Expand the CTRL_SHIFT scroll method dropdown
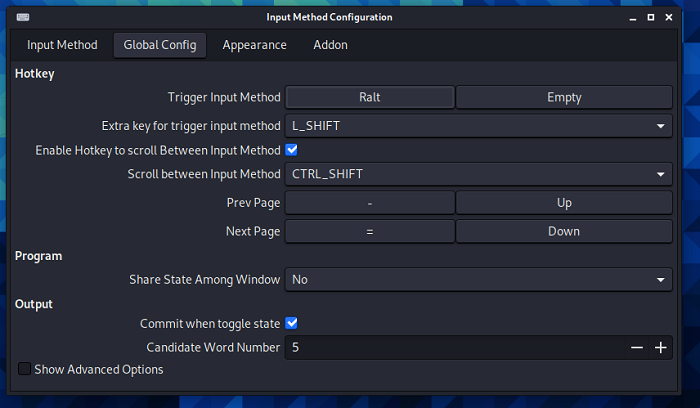 pos(478,174)
